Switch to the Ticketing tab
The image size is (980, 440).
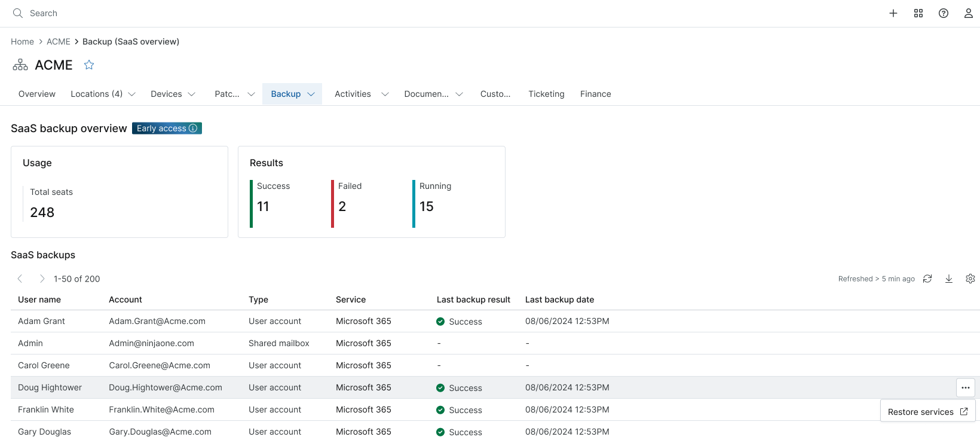(546, 94)
